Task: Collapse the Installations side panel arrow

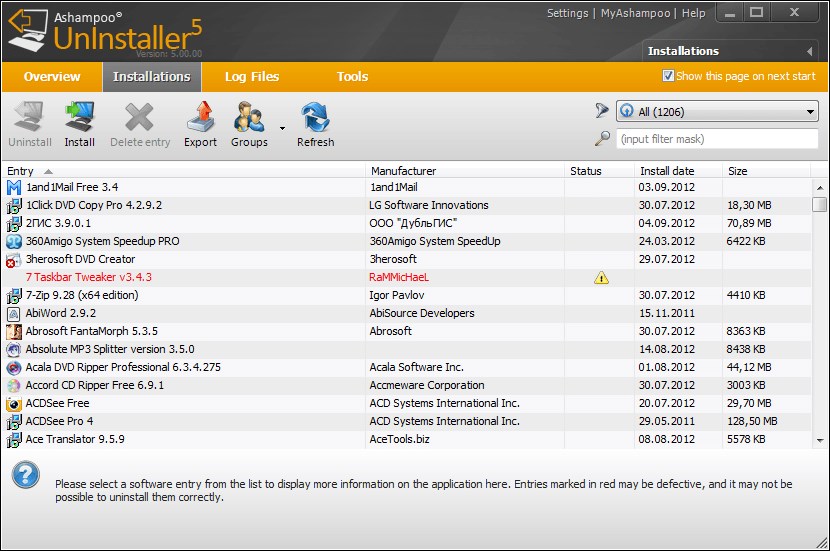Action: (809, 51)
